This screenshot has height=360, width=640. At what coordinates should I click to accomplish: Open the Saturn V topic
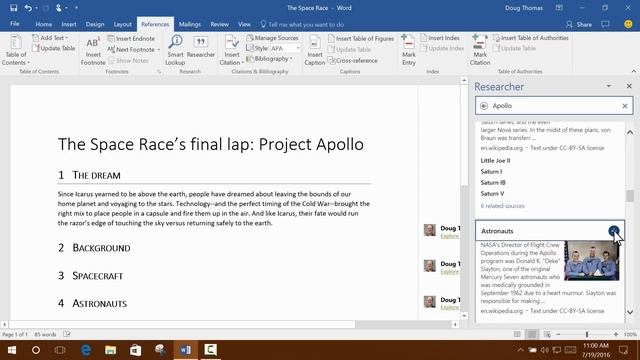[492, 193]
